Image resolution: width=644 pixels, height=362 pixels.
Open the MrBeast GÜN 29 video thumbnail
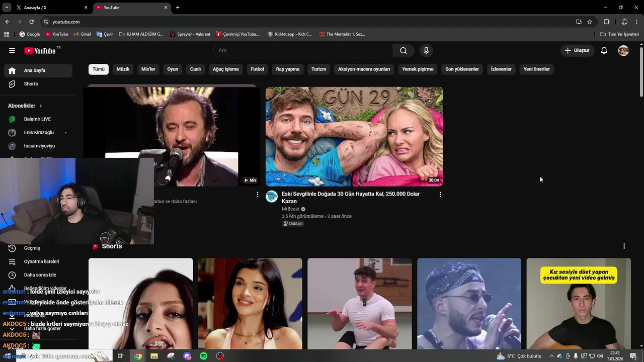tap(354, 137)
